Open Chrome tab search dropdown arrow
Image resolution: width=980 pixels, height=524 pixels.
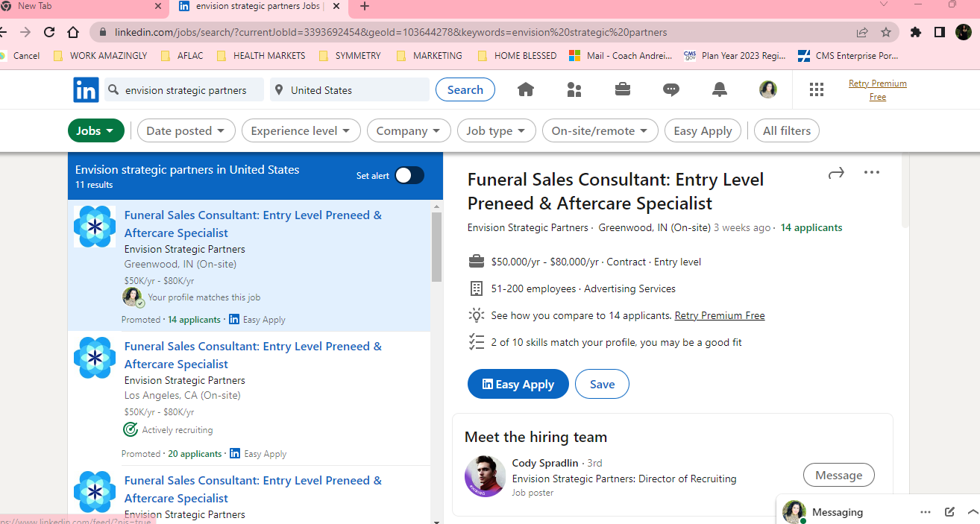tap(884, 4)
